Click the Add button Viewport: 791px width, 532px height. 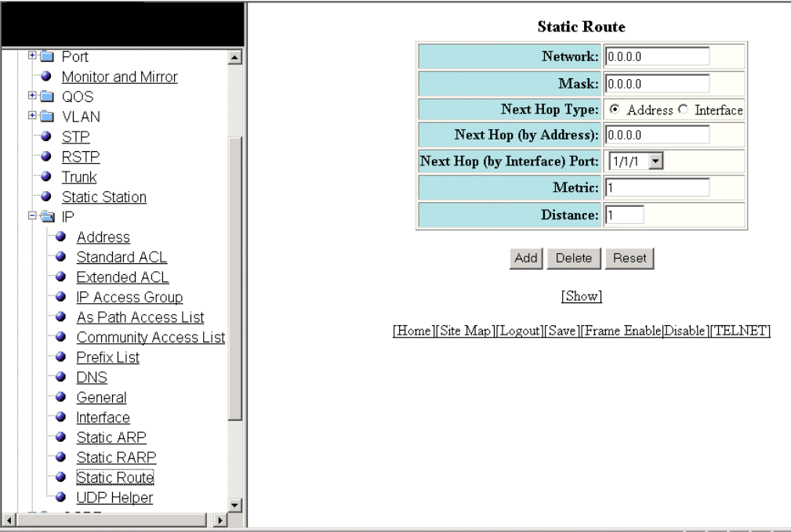click(x=526, y=259)
